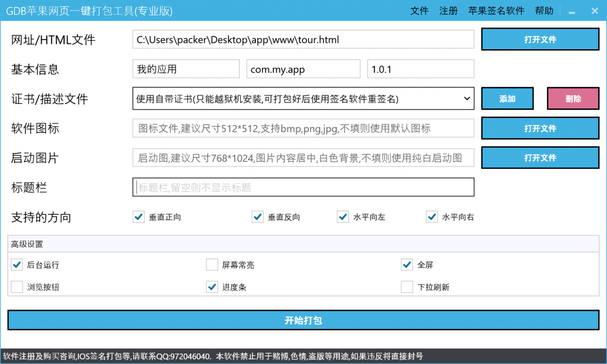The height and width of the screenshot is (364, 607).
Task: Click 打开文件 button for 网址/HTML文件
Action: pyautogui.click(x=540, y=40)
